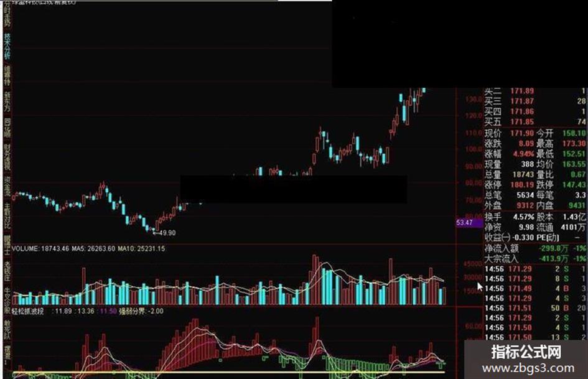Click the 均价 163.55 value
Image resolution: width=588 pixels, height=379 pixels.
point(574,164)
